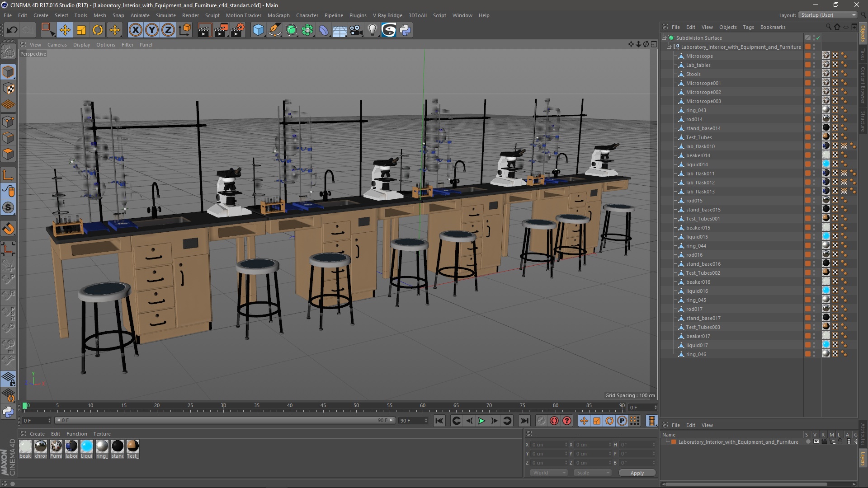Open the Cameras viewport menu
The width and height of the screenshot is (868, 488).
click(x=57, y=45)
